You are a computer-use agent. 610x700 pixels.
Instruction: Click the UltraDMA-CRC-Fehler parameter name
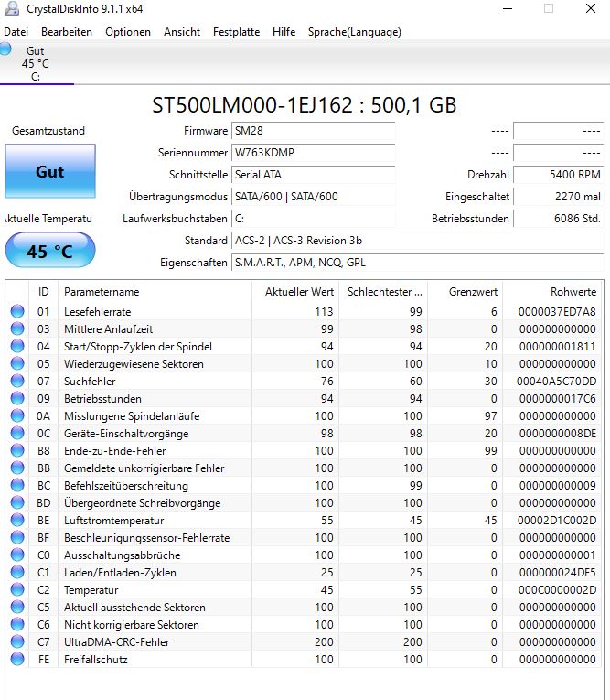(116, 642)
